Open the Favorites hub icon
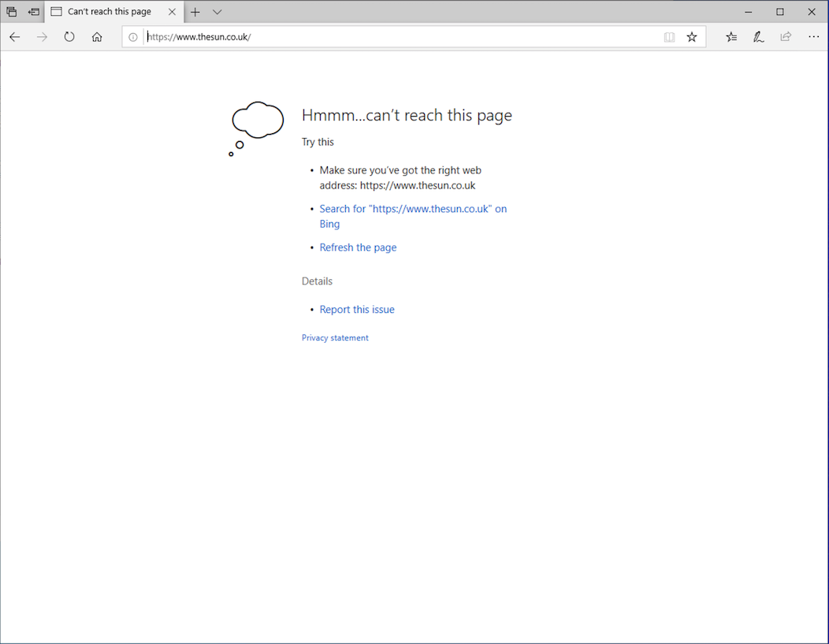The height and width of the screenshot is (644, 829). tap(731, 37)
